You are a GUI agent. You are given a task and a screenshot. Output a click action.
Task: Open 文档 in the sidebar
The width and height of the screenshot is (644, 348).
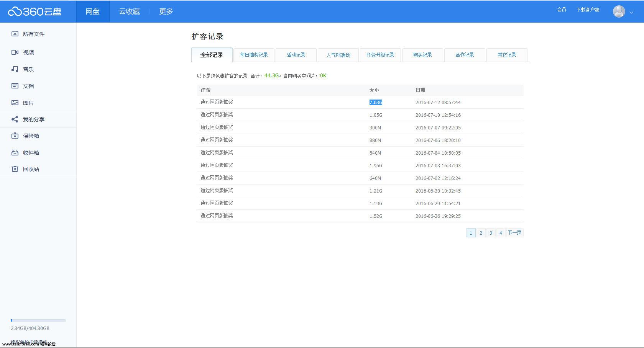pos(28,86)
